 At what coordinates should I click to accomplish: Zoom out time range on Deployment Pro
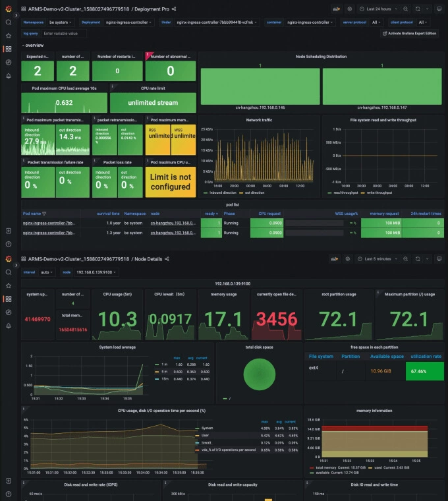tap(406, 9)
